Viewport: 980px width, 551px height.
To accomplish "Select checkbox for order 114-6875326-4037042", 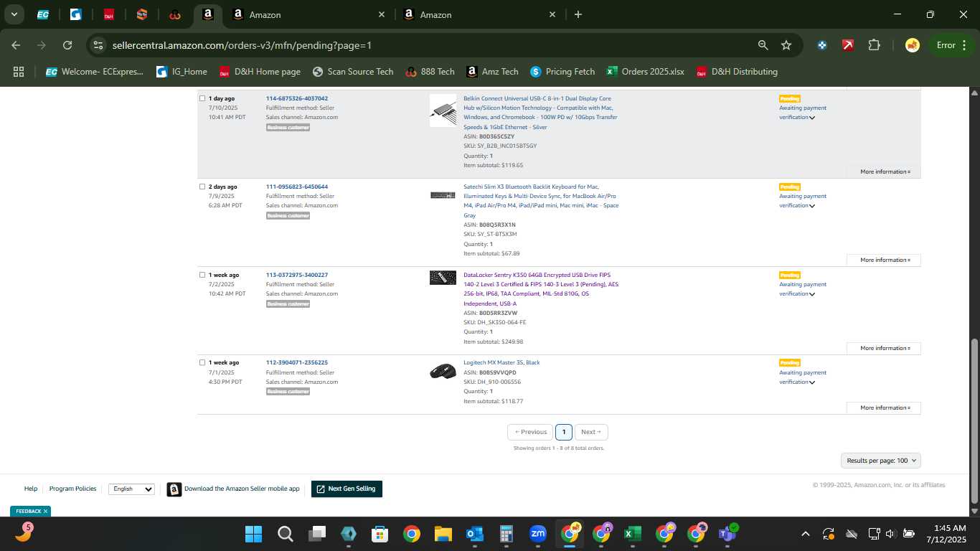I will pos(202,98).
